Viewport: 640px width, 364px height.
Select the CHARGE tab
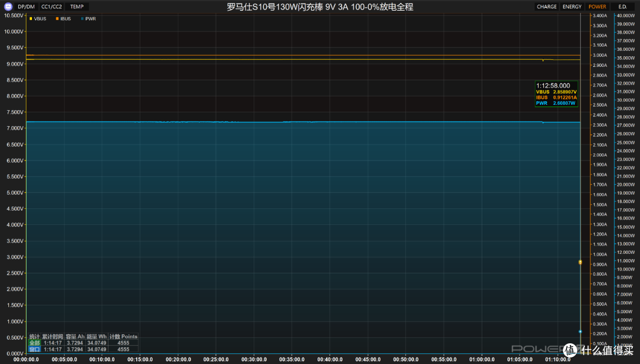point(546,7)
